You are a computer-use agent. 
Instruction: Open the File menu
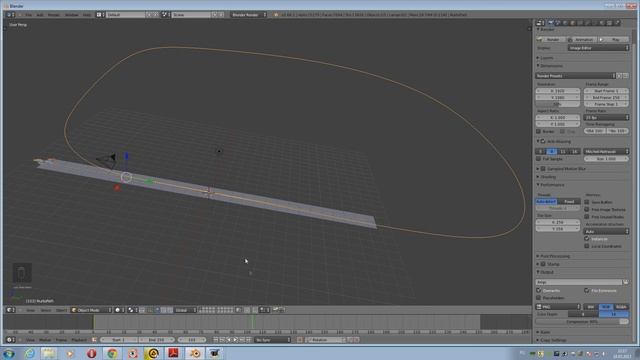pyautogui.click(x=28, y=15)
